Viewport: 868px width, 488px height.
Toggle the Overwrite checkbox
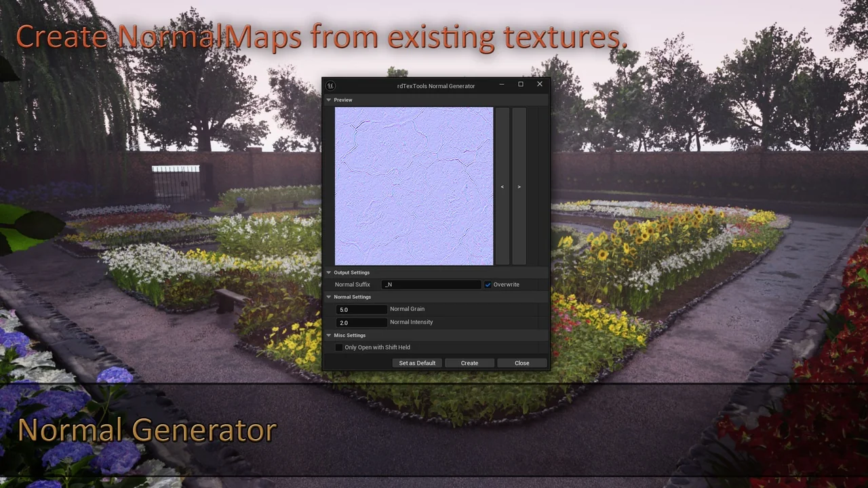(488, 285)
